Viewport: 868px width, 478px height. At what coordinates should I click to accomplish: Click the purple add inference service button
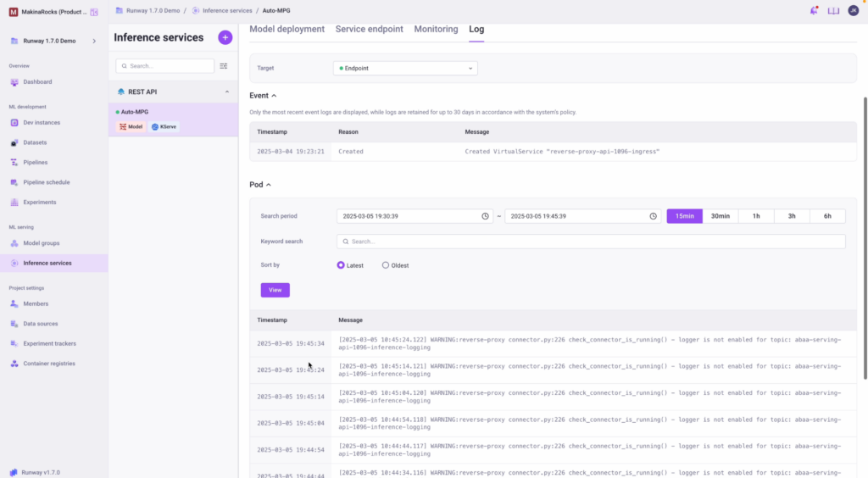click(x=225, y=37)
